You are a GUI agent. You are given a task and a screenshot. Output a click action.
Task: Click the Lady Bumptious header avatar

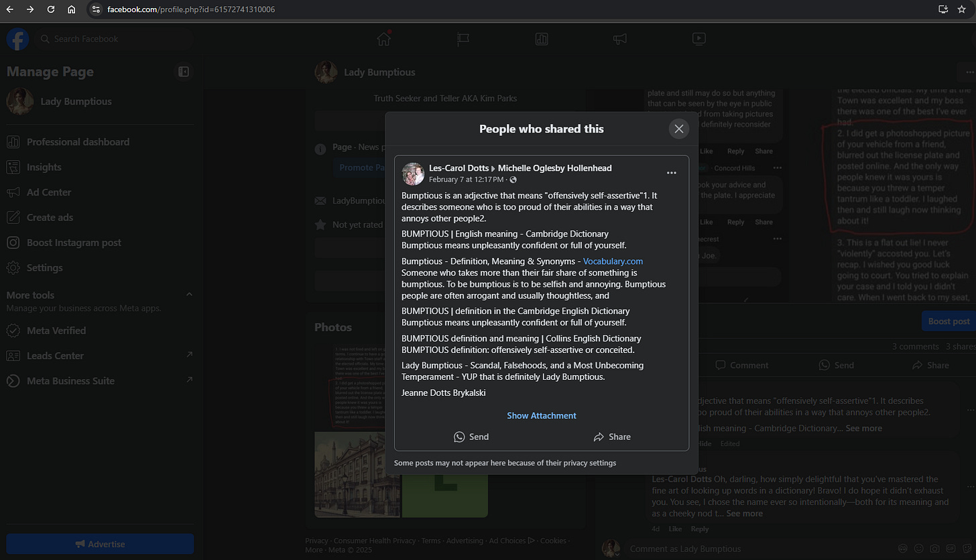(326, 72)
